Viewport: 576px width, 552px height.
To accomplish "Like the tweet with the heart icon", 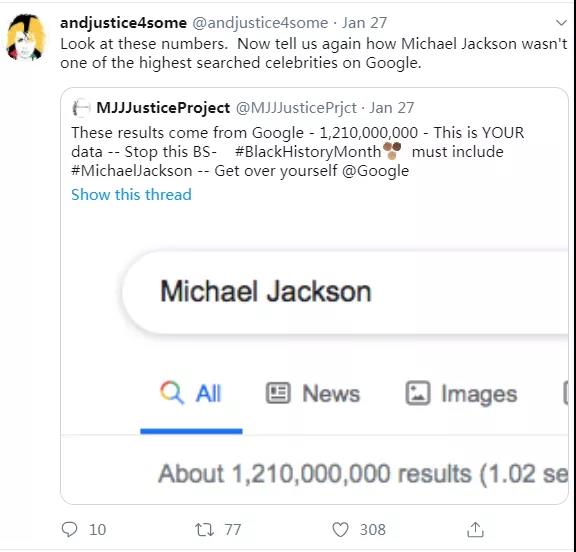I will pyautogui.click(x=340, y=530).
